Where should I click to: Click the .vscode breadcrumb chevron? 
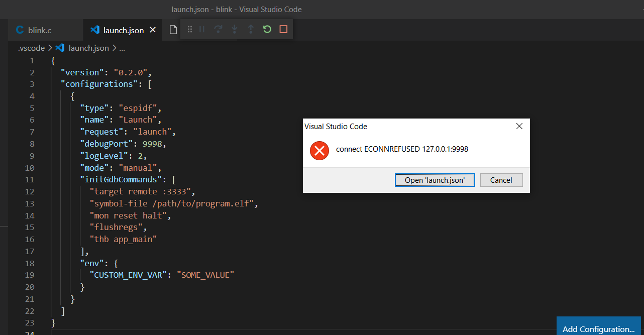(x=49, y=48)
